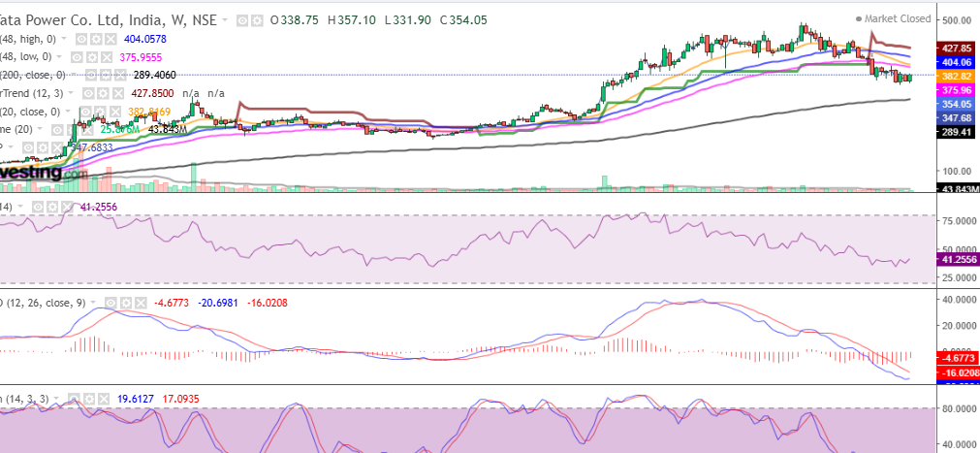
Task: Hide the (48, low, 0) indicator line
Action: (x=77, y=57)
